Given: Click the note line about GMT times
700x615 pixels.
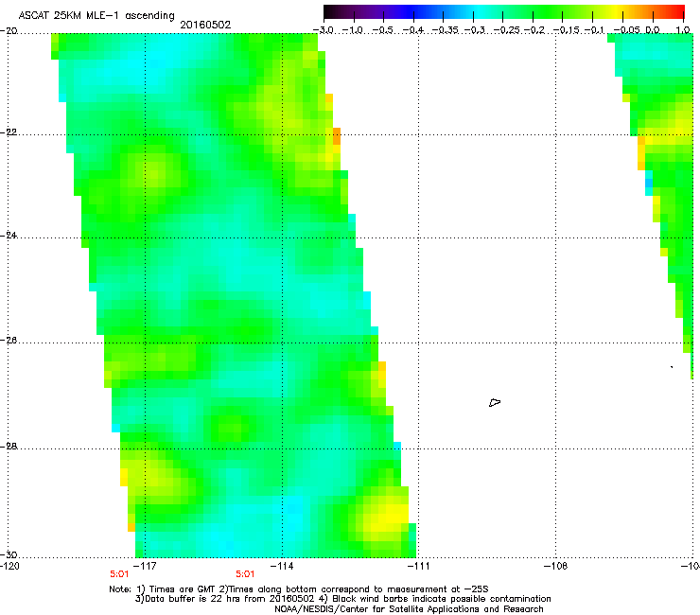Looking at the screenshot, I should tap(299, 589).
